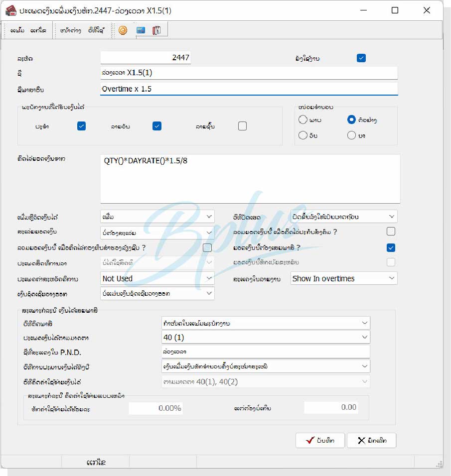Click the red notebook icon in the toolbar
451x476 pixels.
156,30
